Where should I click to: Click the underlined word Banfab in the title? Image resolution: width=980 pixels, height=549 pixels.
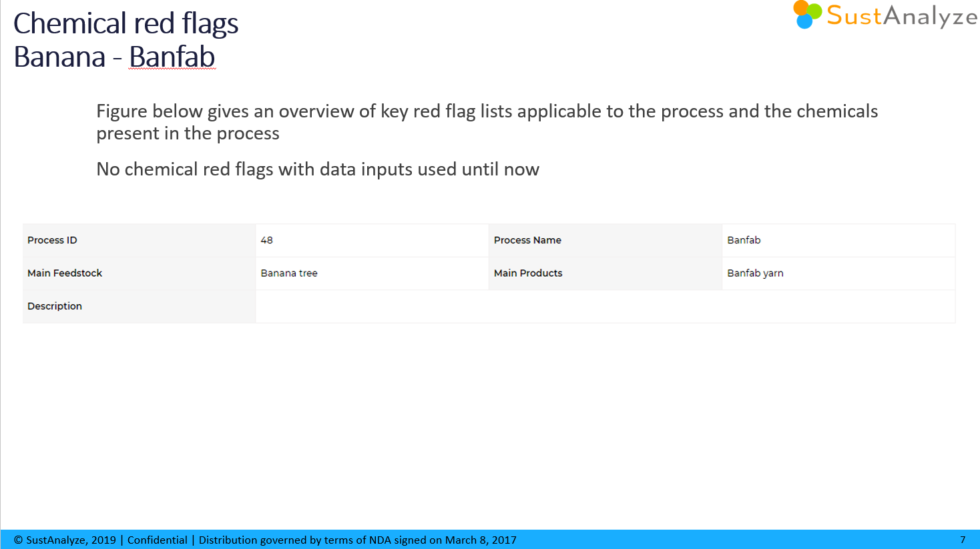click(x=172, y=57)
